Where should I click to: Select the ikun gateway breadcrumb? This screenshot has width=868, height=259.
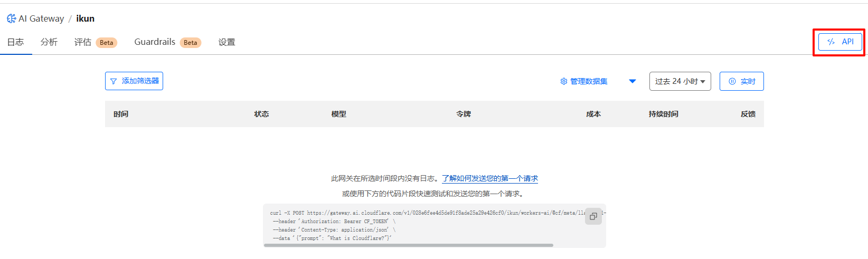point(85,18)
